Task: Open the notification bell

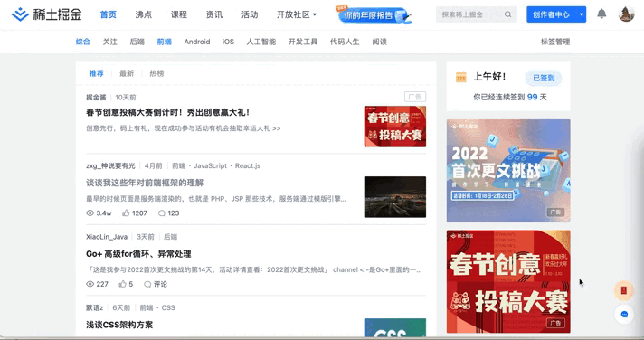Action: coord(601,14)
